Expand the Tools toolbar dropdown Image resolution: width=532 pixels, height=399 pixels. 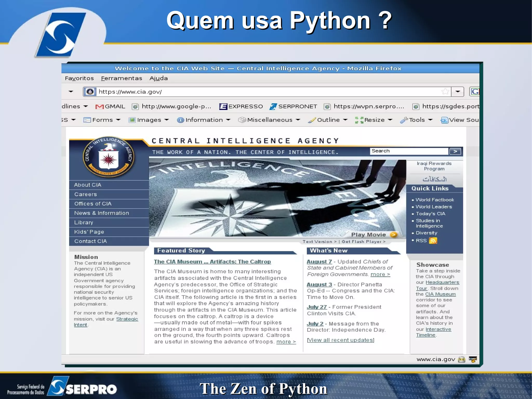click(416, 120)
